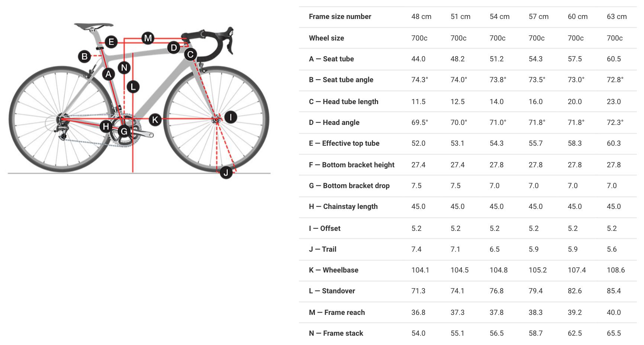Click the bike saddle in the diagram
The height and width of the screenshot is (345, 644).
pyautogui.click(x=93, y=26)
